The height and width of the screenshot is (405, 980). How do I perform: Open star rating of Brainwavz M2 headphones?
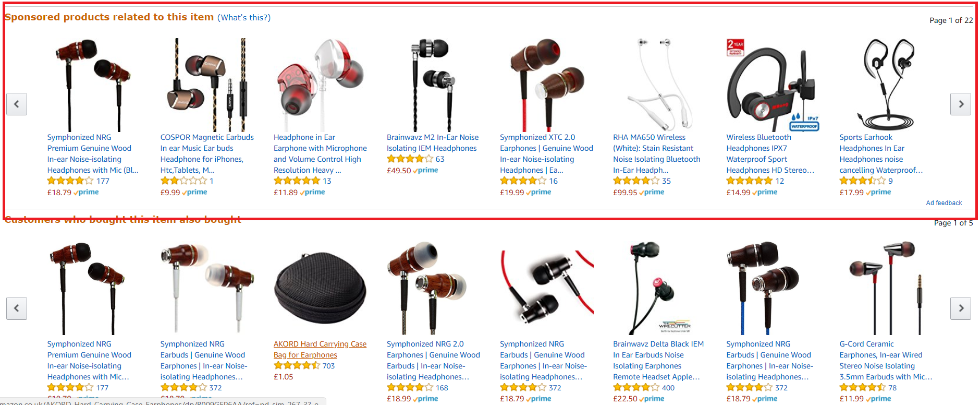(x=410, y=159)
